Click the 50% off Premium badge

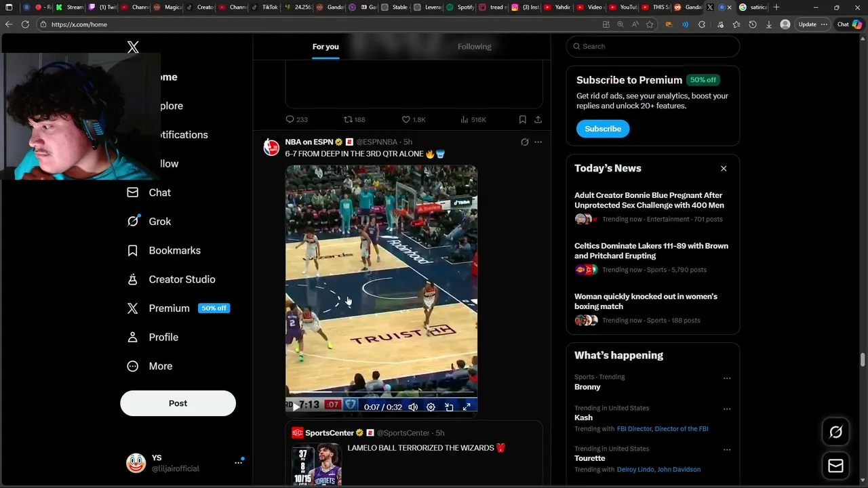[x=214, y=308]
